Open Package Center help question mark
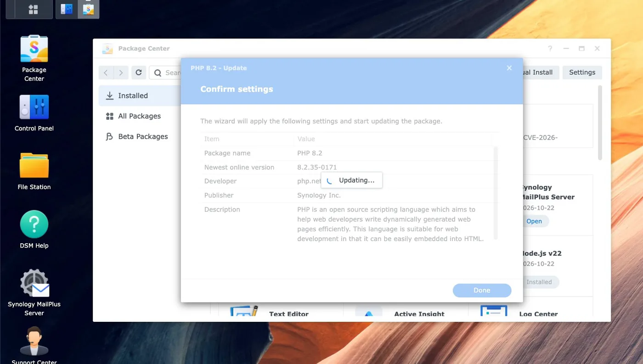This screenshot has height=364, width=643. click(x=550, y=49)
